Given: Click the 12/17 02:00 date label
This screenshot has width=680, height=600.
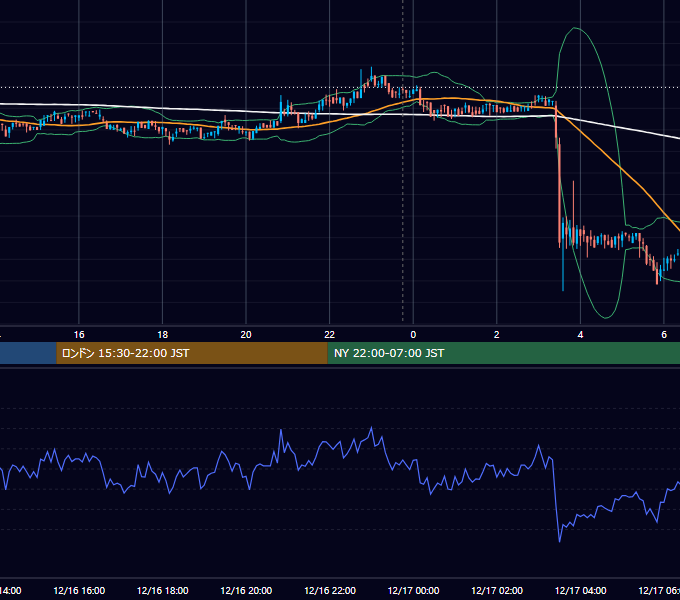Looking at the screenshot, I should coord(497,590).
